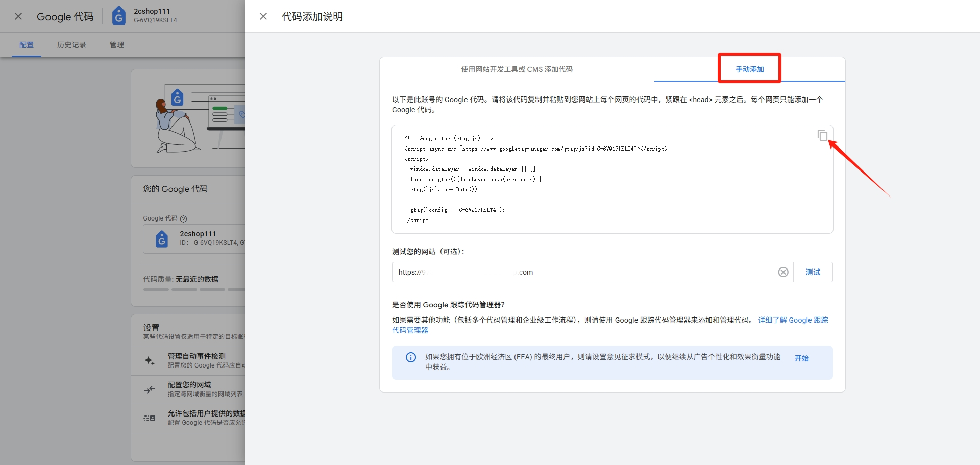Open the 详细了解 Google 跟踪代码管理器 link
The height and width of the screenshot is (465, 980).
point(792,320)
